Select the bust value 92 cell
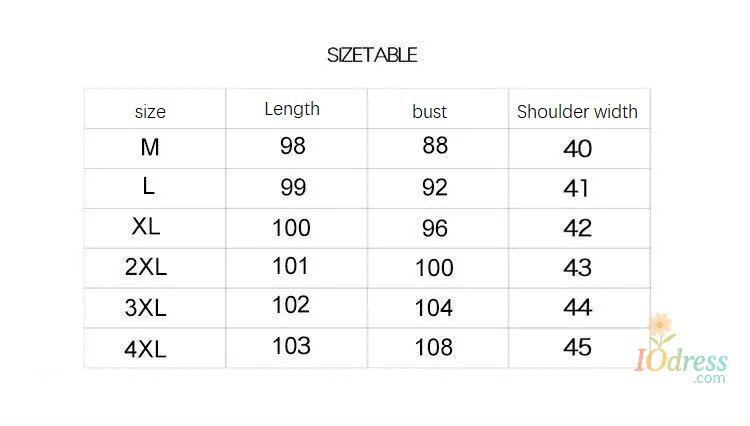This screenshot has height=426, width=750. pos(435,187)
